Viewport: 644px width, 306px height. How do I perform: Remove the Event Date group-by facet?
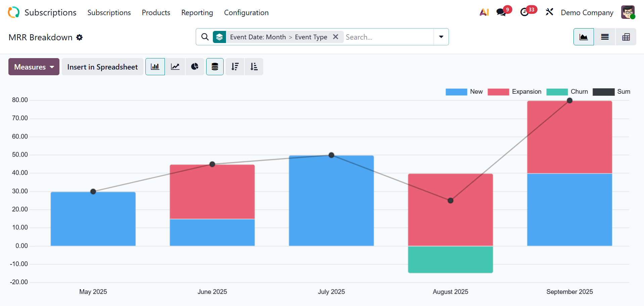[335, 37]
